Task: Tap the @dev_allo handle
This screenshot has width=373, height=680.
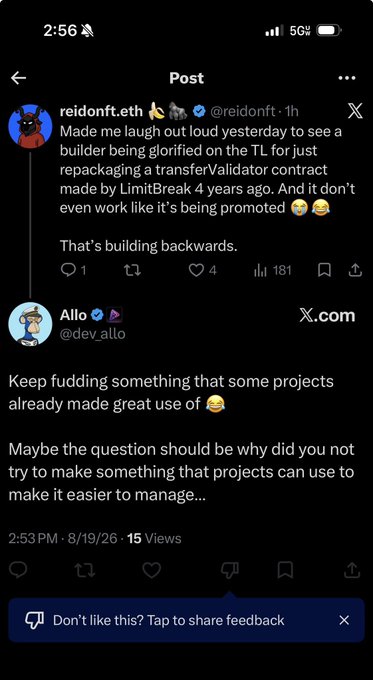Action: point(92,334)
